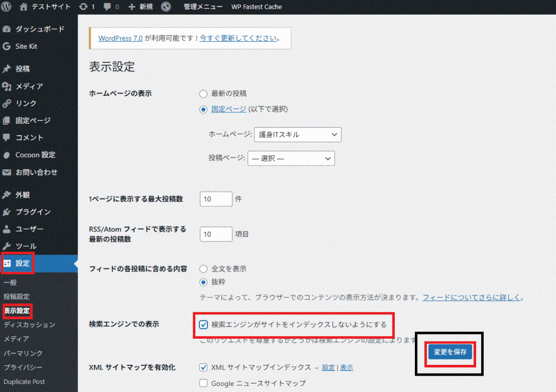Open パーマリンク submenu
This screenshot has height=392, width=556.
[23, 353]
